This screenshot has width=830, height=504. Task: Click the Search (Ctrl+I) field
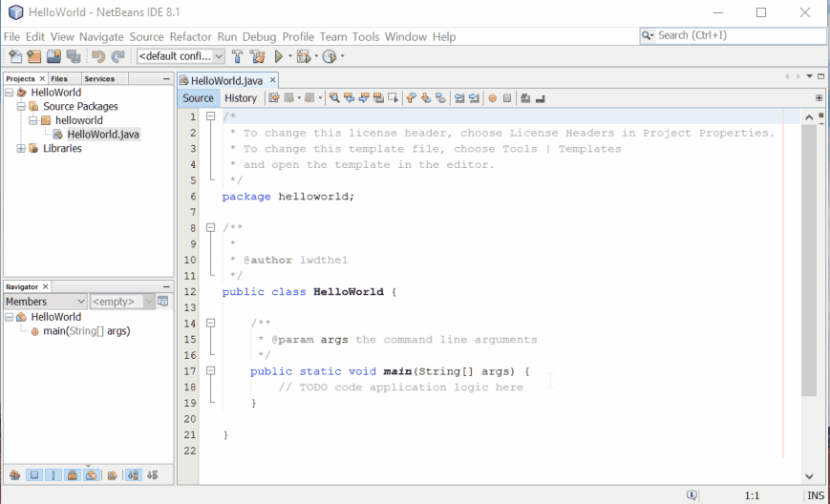point(733,35)
